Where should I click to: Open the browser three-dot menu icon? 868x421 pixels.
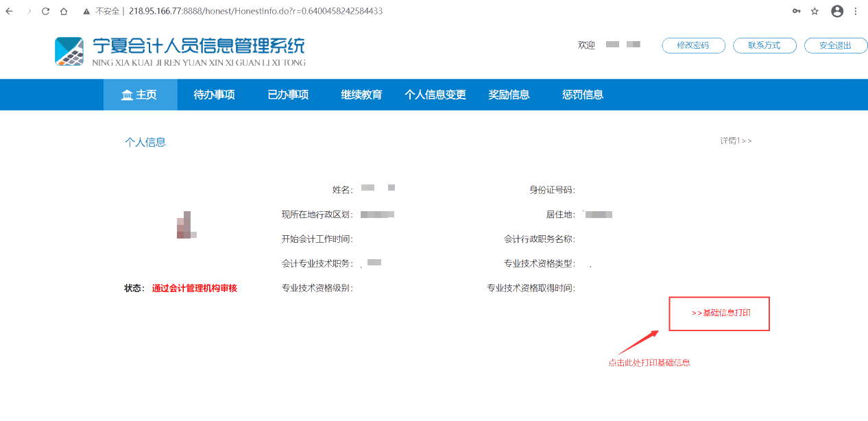856,10
